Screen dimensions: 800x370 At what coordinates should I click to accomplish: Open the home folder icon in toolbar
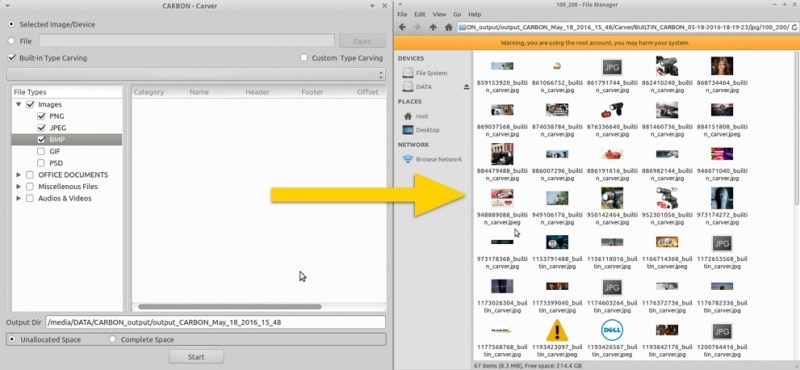(448, 27)
